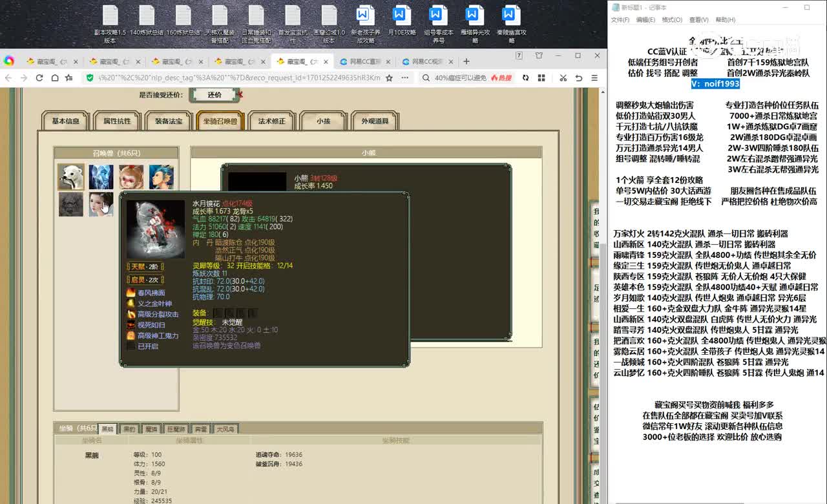Click the search magnifier icon
Screen dimensions: 827x504
pos(426,78)
